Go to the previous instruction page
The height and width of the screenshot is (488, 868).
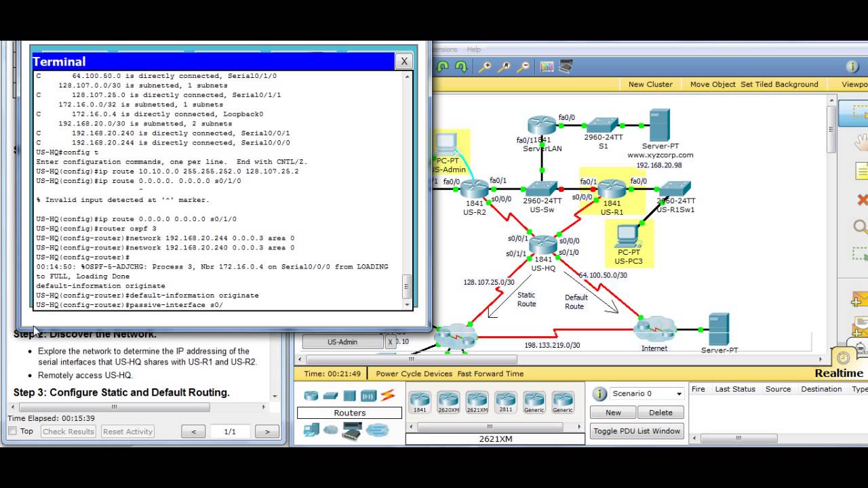(193, 432)
